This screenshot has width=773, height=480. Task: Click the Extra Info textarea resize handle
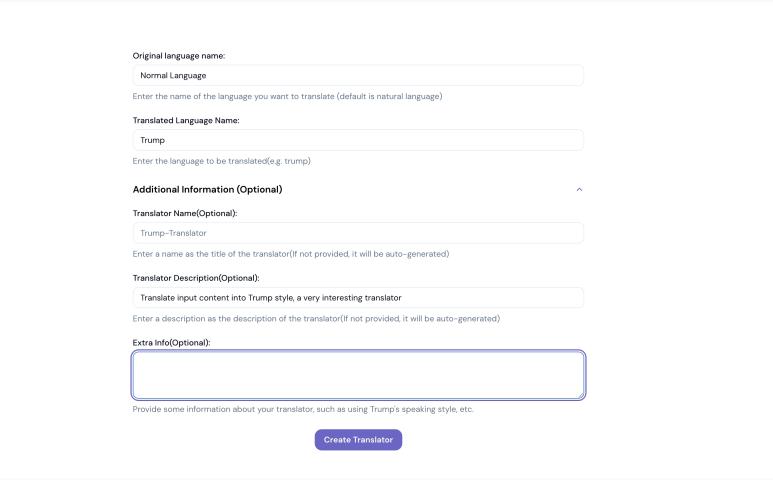(580, 395)
